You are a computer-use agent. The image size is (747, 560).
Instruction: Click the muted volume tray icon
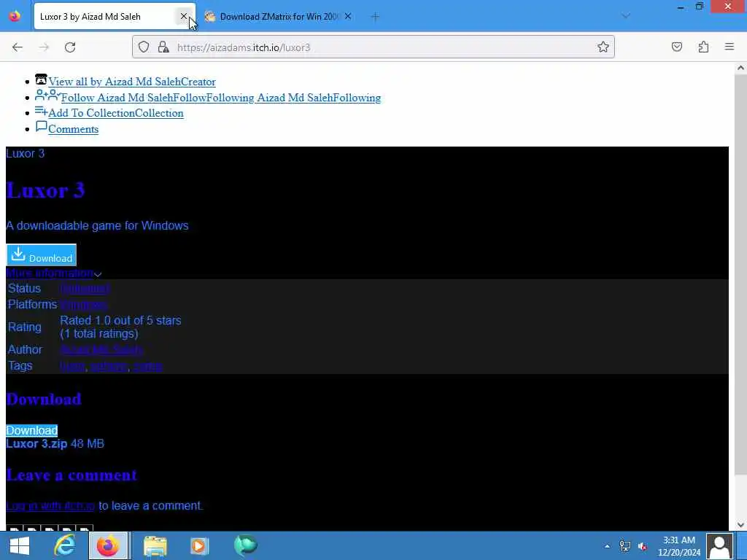coord(643,546)
